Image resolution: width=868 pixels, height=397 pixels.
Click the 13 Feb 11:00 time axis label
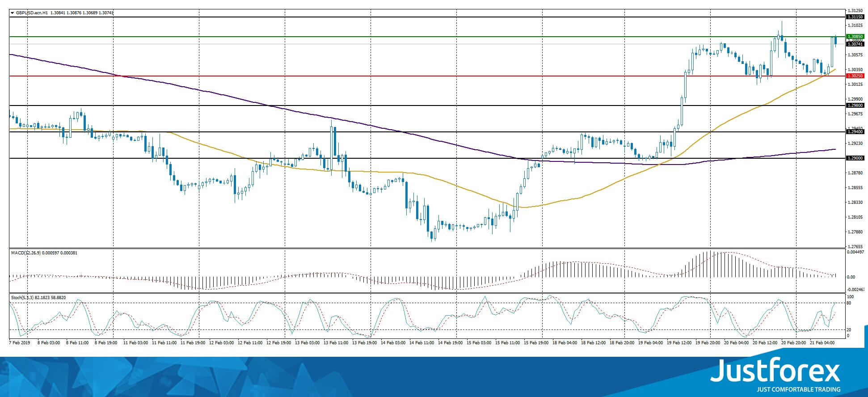pos(336,343)
